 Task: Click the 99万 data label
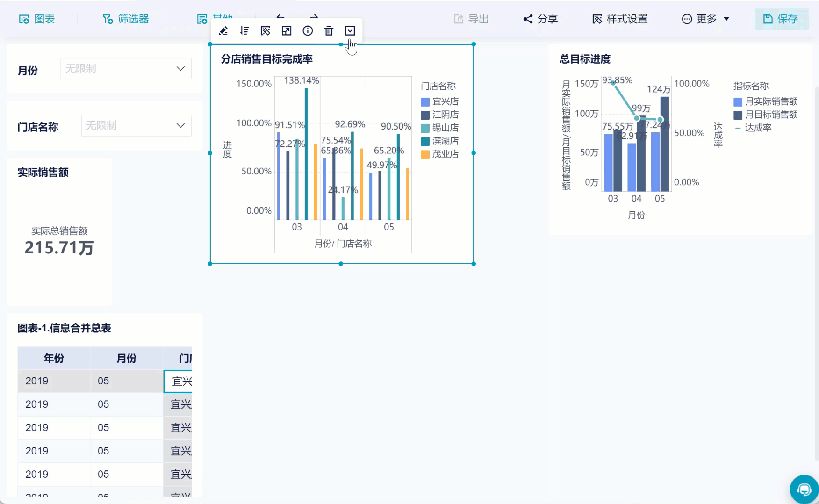(641, 108)
